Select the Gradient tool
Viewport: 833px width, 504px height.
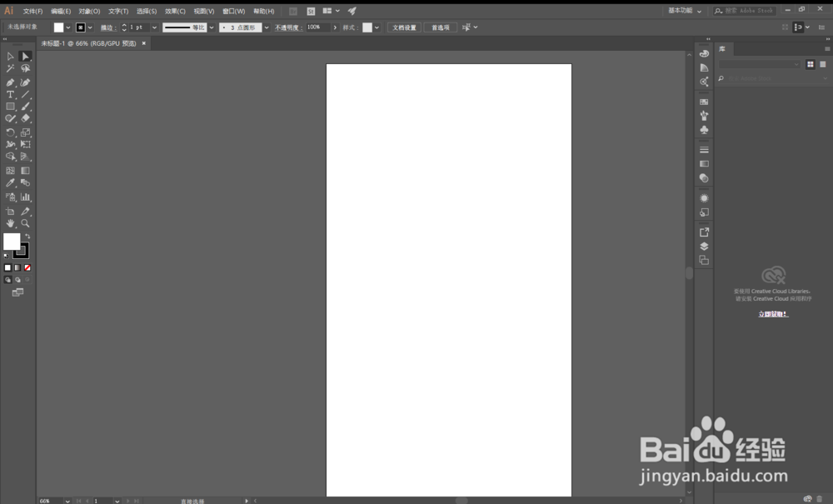click(25, 171)
